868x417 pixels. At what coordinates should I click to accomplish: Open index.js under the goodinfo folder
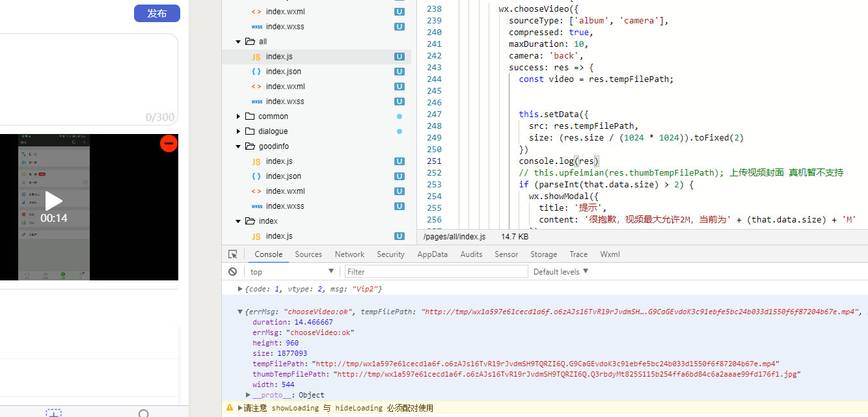278,161
